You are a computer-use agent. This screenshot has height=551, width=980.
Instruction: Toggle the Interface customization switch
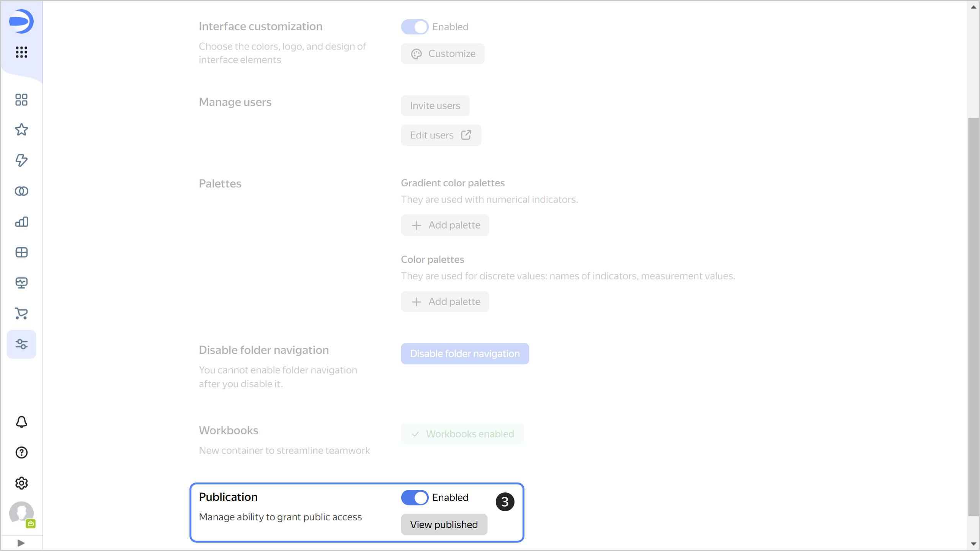click(415, 27)
